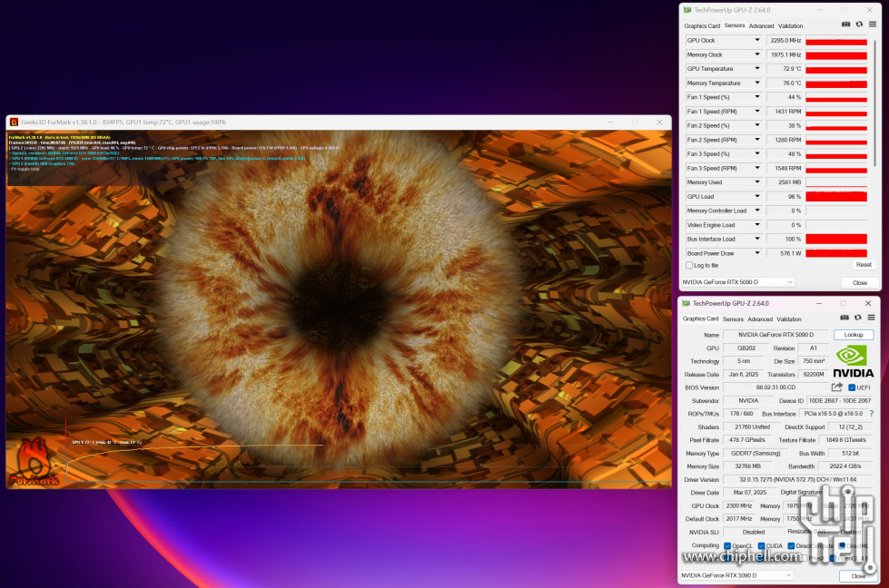Screen dimensions: 889x588
Task: Open Advanced tab in upper GPU-Z window
Action: (x=762, y=25)
